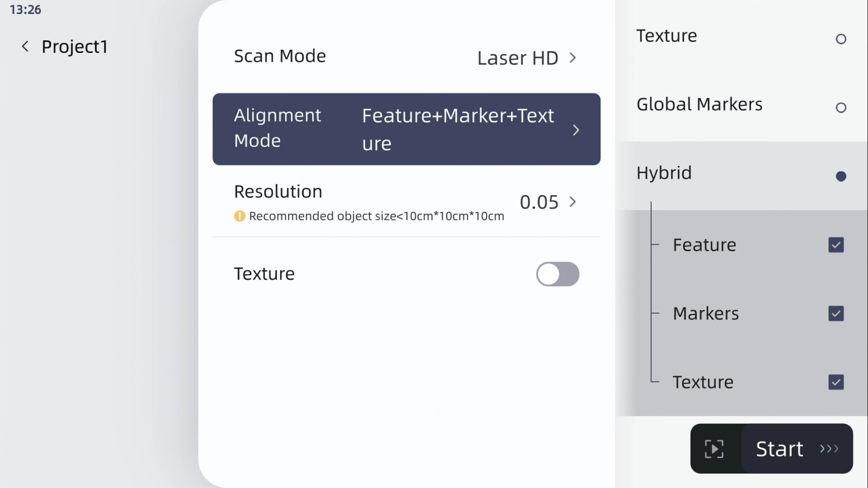Uncheck the Texture checkbox under Hybrid

[x=835, y=382]
